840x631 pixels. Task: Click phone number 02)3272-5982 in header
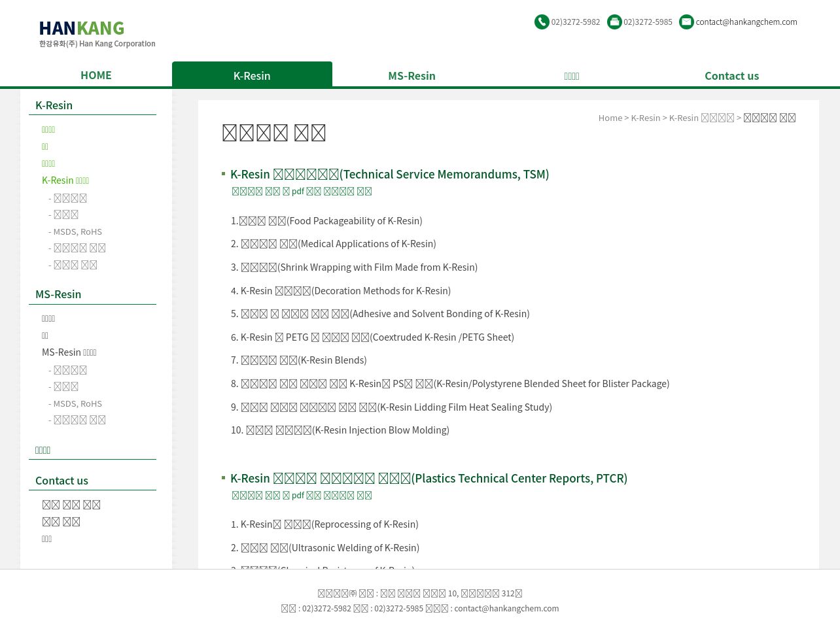576,22
